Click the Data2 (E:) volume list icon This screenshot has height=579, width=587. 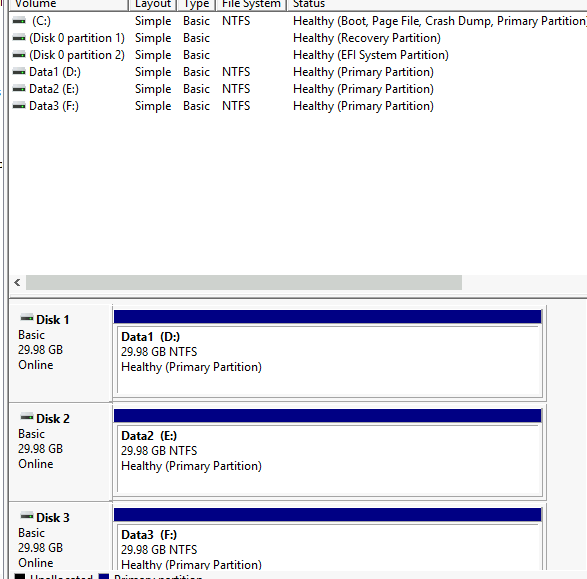pos(19,89)
